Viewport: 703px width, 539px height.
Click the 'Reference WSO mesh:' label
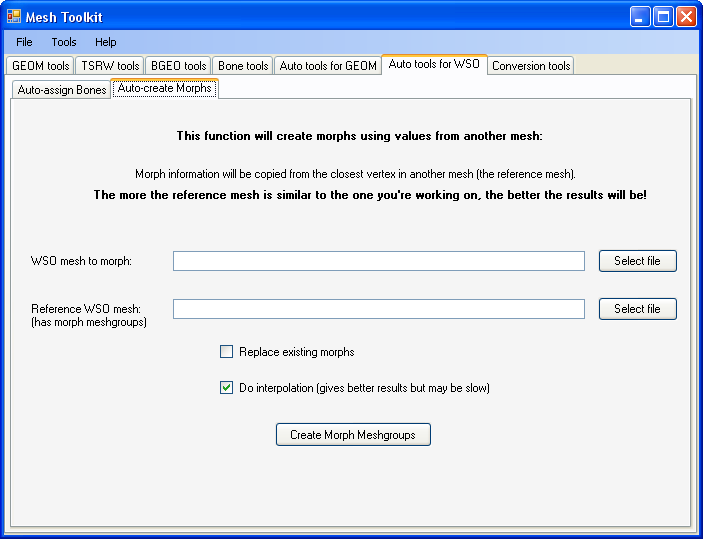point(86,309)
